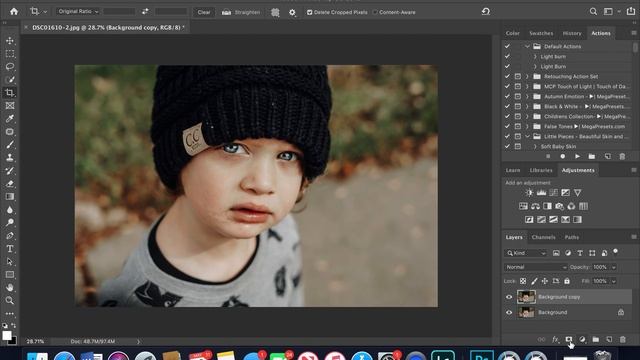Add a layer mask to Background copy
The height and width of the screenshot is (360, 640).
(x=569, y=339)
